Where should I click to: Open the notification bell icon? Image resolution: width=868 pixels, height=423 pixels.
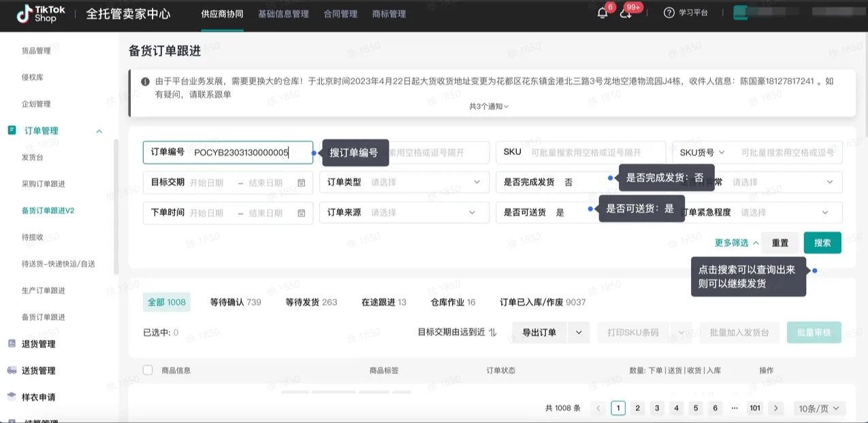[x=602, y=13]
